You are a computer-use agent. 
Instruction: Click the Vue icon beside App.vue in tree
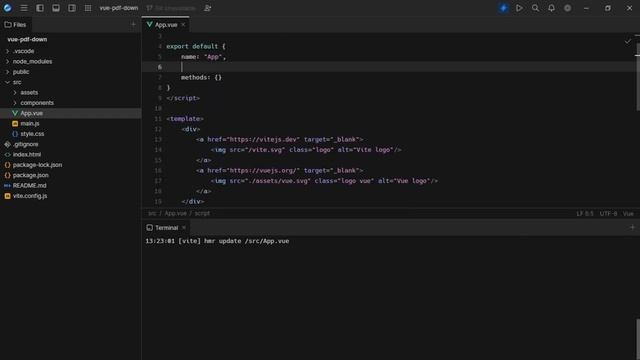point(15,113)
